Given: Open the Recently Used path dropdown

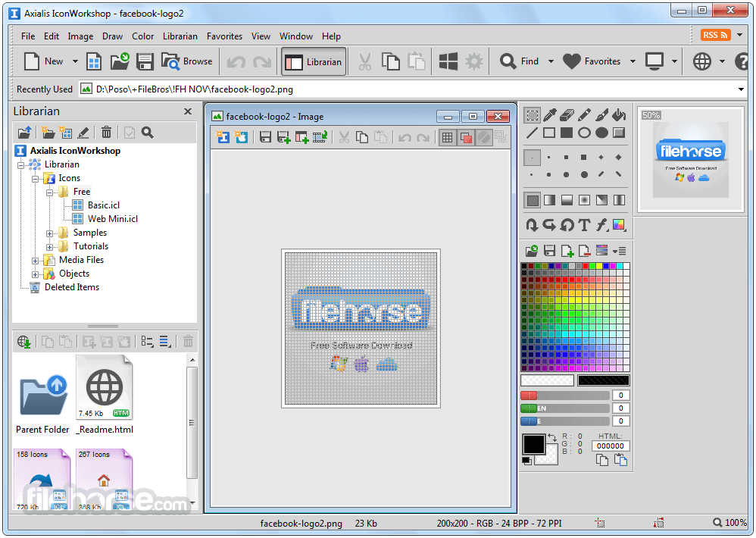Looking at the screenshot, I should point(741,89).
